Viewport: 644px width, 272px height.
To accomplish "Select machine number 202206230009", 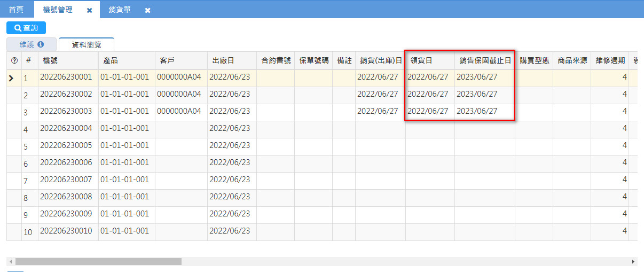I will [66, 214].
